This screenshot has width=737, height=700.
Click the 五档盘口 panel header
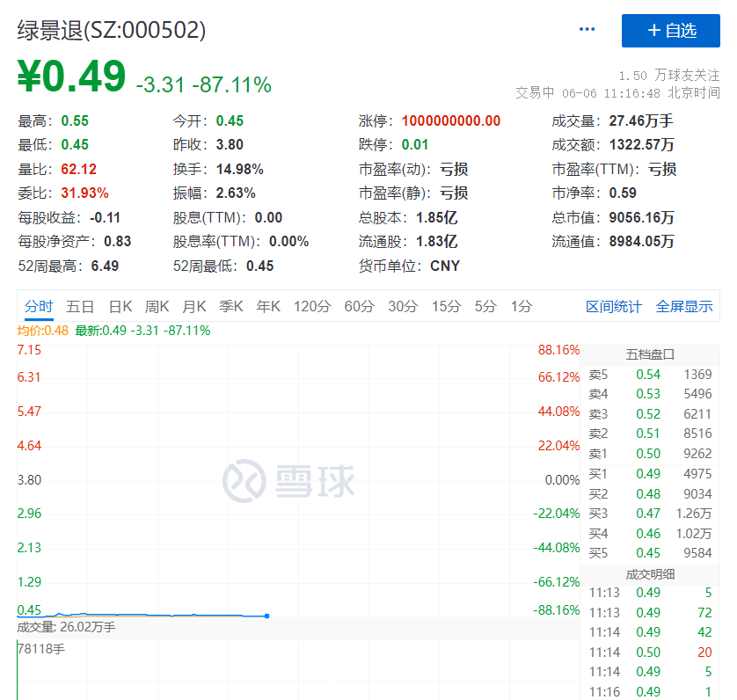coord(650,354)
